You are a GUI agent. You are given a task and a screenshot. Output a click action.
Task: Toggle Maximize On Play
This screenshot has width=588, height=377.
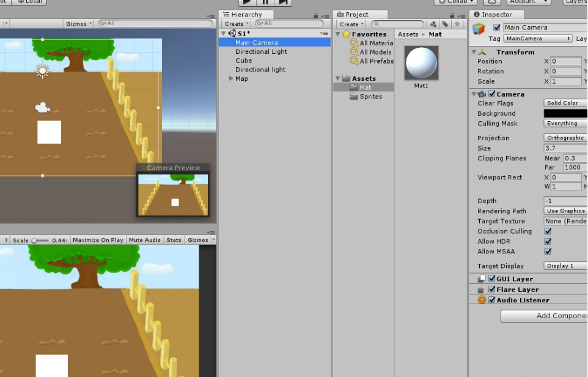[98, 240]
